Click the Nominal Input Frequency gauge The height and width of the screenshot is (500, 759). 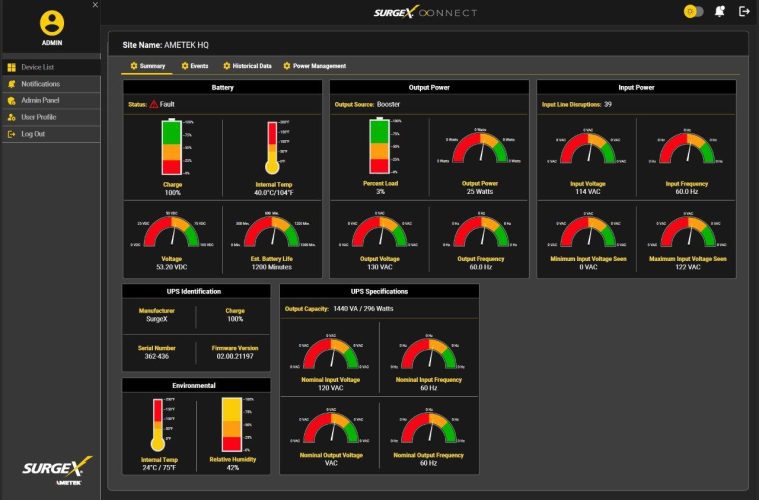(x=429, y=353)
